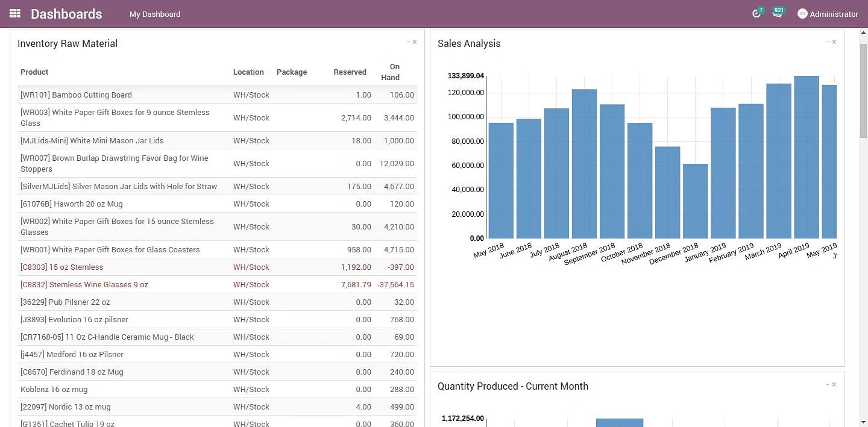Image resolution: width=868 pixels, height=427 pixels.
Task: Click the Administrator avatar image
Action: click(802, 14)
